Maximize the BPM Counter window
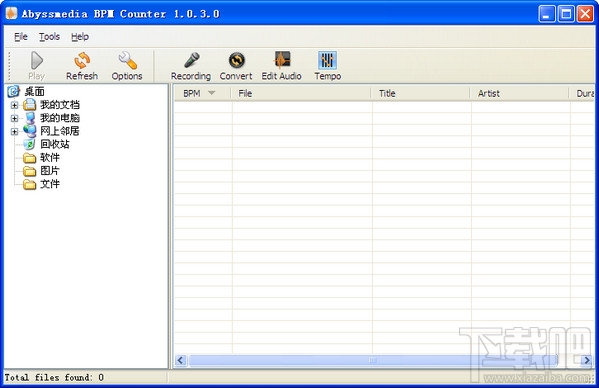 pyautogui.click(x=566, y=14)
